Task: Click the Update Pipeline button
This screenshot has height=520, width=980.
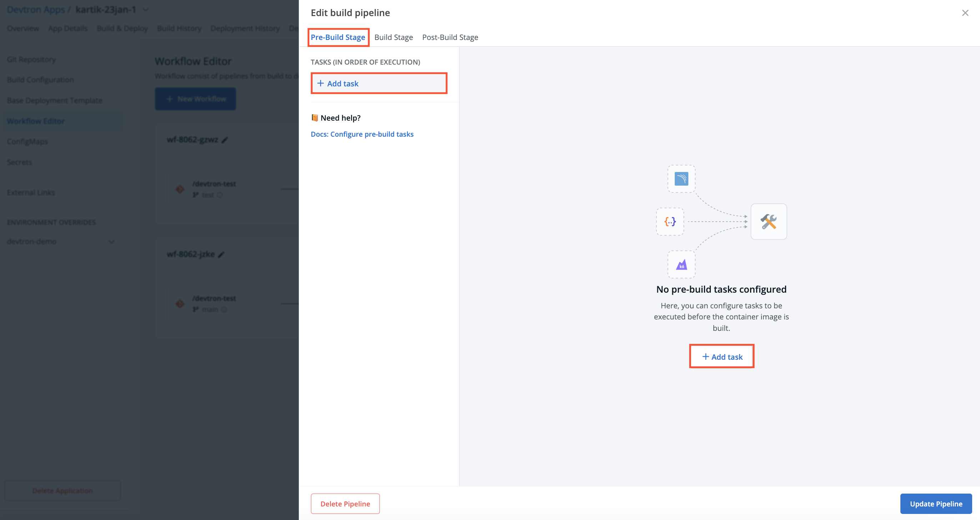Action: pyautogui.click(x=936, y=503)
